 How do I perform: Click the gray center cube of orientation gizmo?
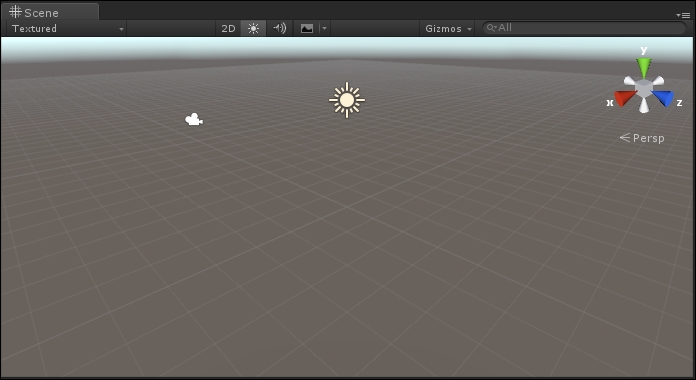[x=644, y=89]
